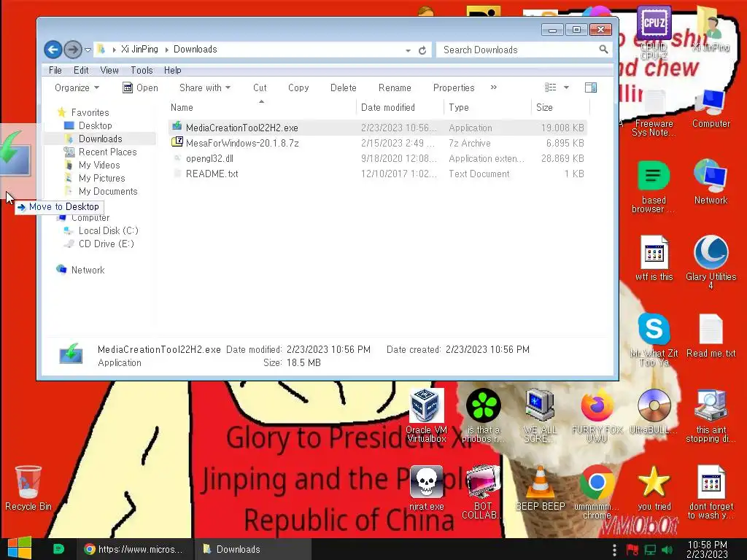
Task: Select the BEEP BEEP VLC cone icon
Action: [541, 489]
